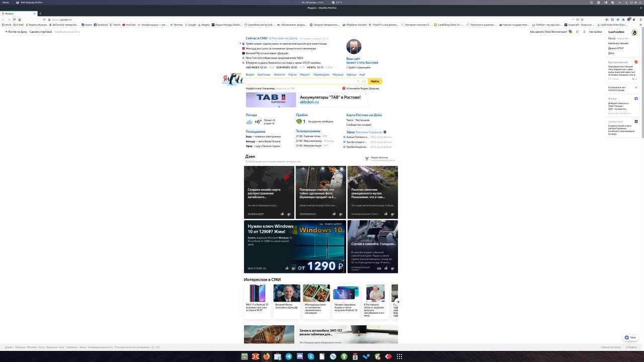The width and height of the screenshot is (644, 362).
Task: Open 'Как сделать Плюс бесплатным?' link
Action: coord(548,32)
